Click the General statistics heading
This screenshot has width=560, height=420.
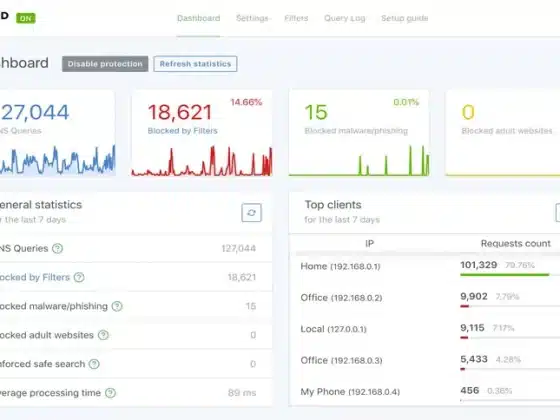(x=41, y=205)
